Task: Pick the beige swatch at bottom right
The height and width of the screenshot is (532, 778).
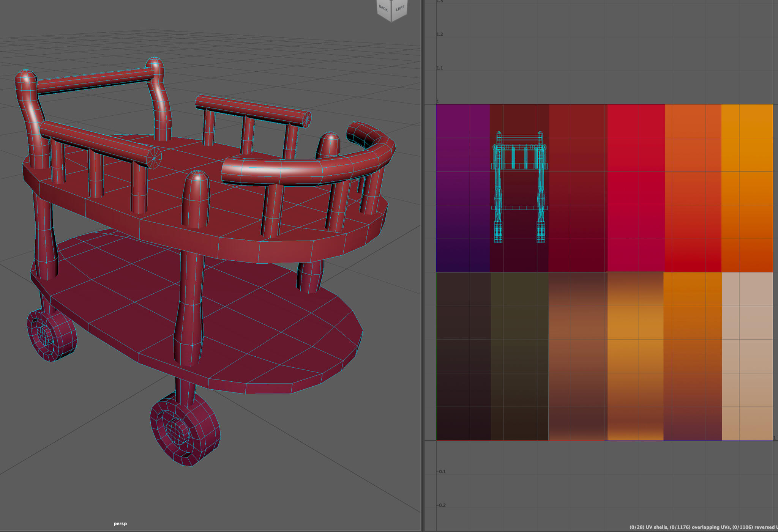Action: (x=747, y=356)
